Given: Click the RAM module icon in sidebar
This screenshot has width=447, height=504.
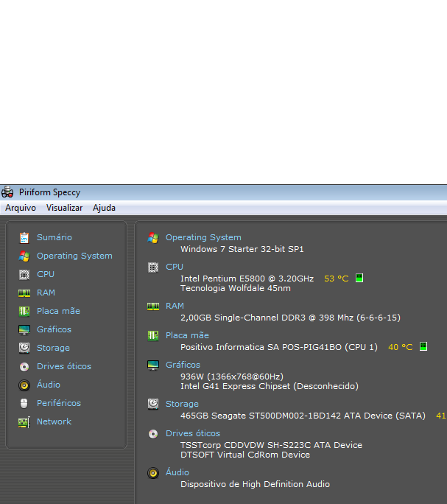Looking at the screenshot, I should pyautogui.click(x=24, y=293).
